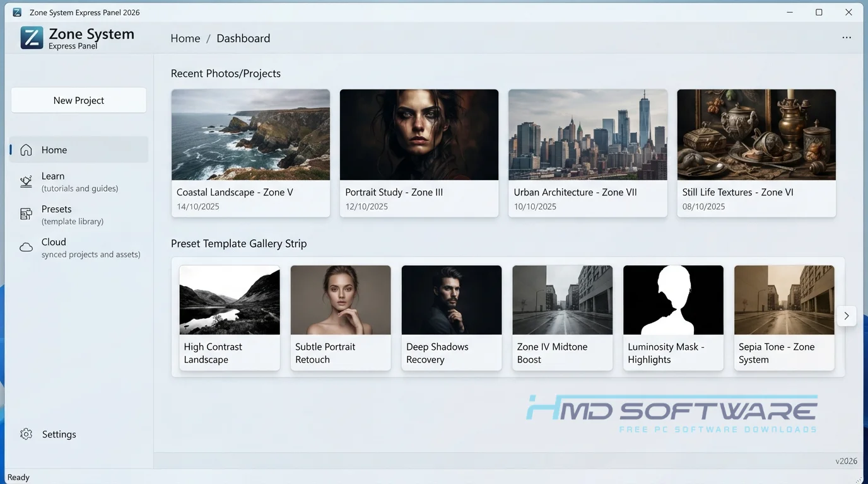Click the Dashboard breadcrumb
Viewport: 868px width, 484px height.
pyautogui.click(x=243, y=38)
